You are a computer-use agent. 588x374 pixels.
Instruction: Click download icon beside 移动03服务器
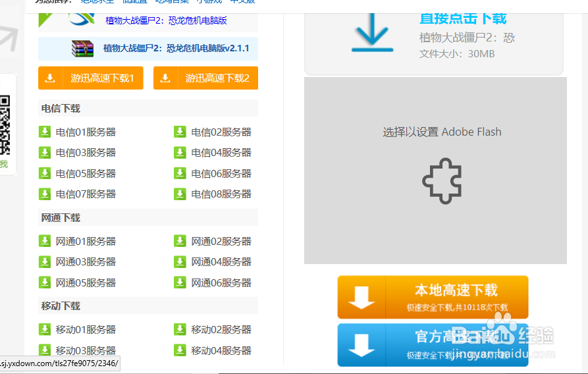click(x=45, y=350)
